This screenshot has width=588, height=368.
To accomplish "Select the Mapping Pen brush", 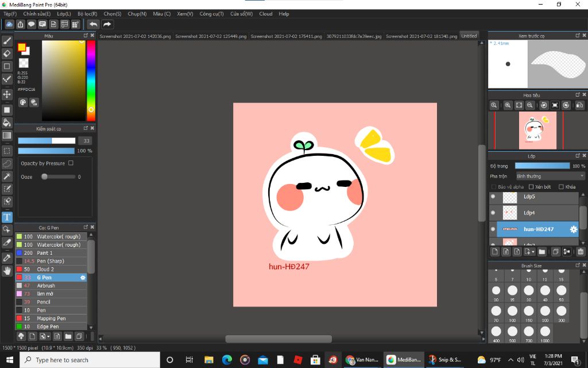I will point(51,319).
